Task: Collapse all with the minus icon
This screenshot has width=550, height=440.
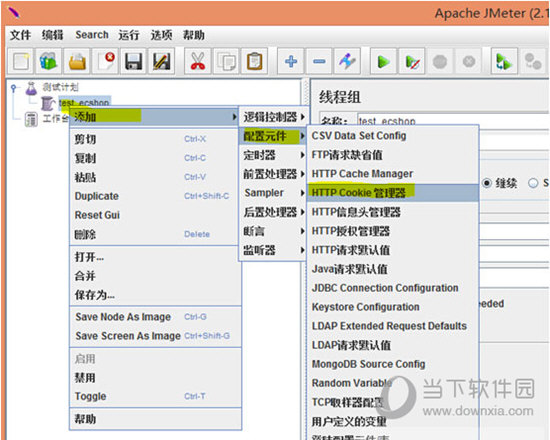Action: pos(319,61)
